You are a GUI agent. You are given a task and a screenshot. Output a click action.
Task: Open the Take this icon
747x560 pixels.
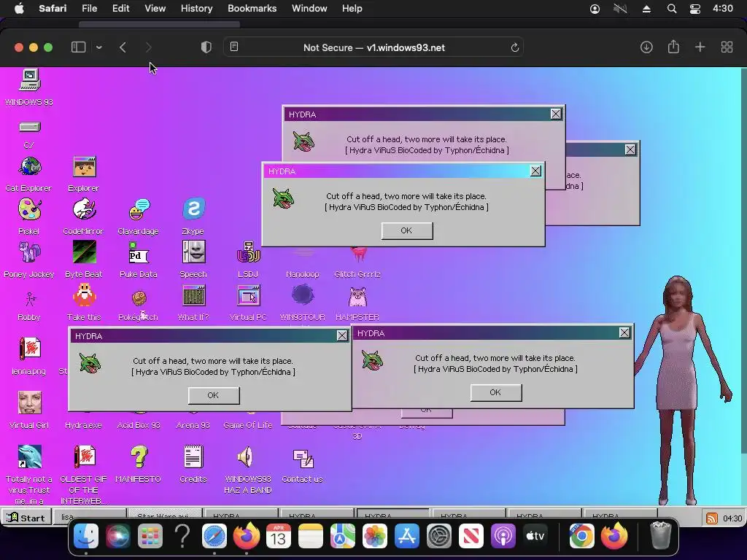coord(85,295)
